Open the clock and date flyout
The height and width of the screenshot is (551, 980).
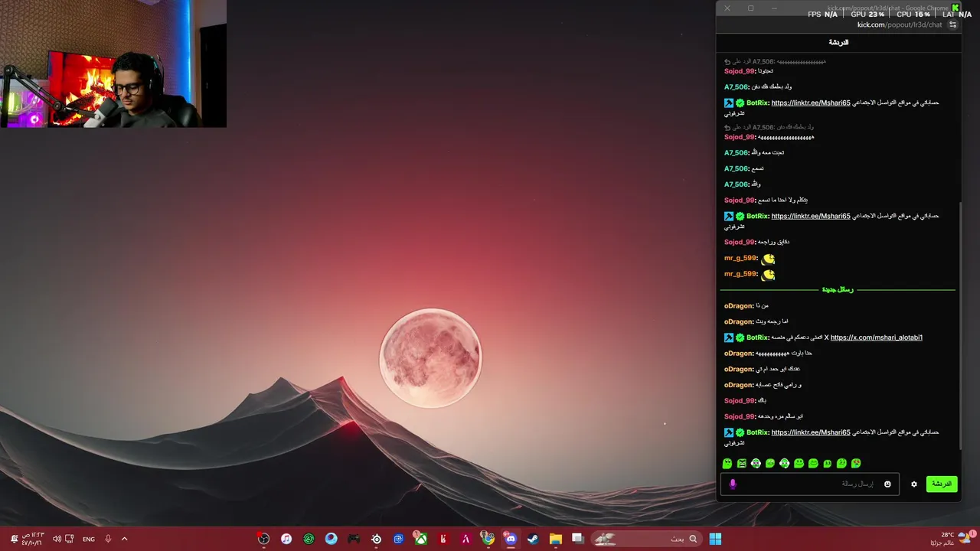click(x=33, y=539)
